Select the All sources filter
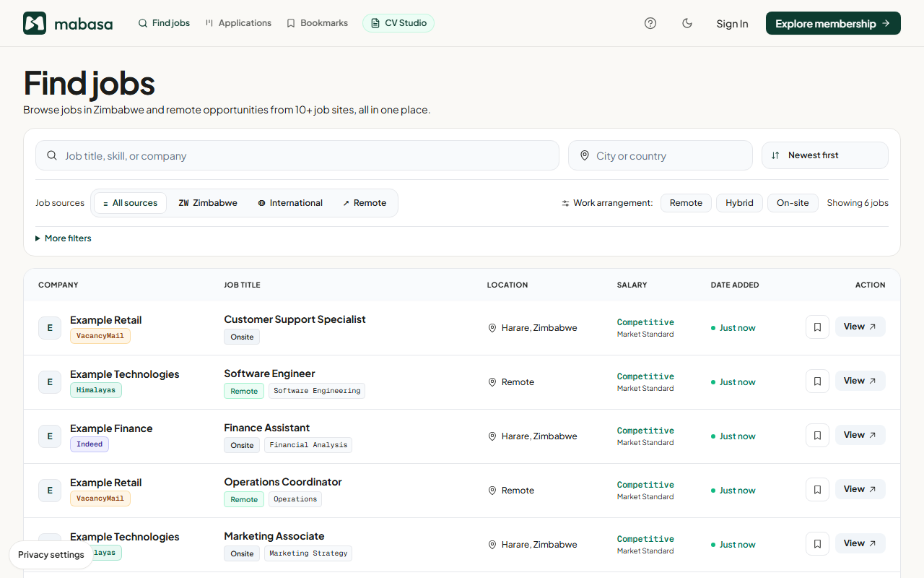The image size is (924, 578). click(x=131, y=203)
